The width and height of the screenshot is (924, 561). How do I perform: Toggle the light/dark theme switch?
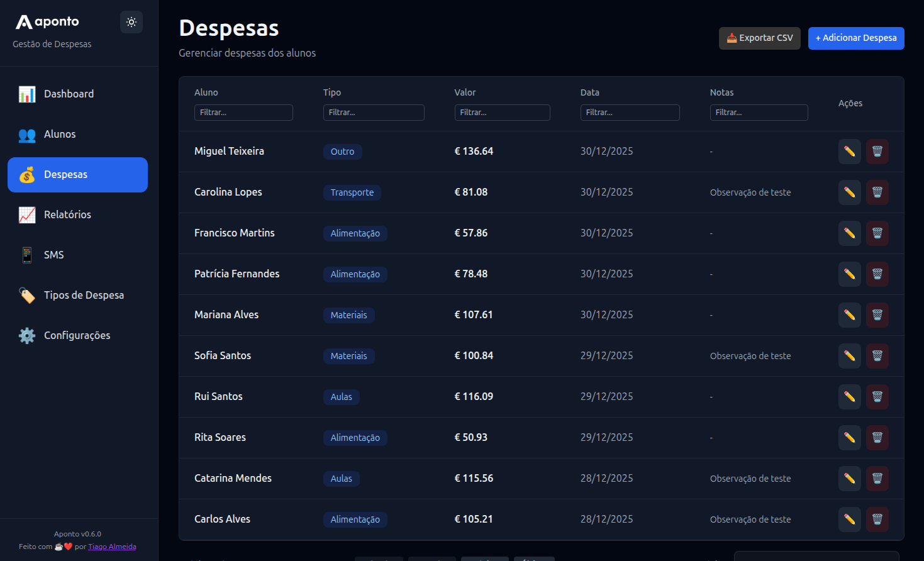[131, 22]
